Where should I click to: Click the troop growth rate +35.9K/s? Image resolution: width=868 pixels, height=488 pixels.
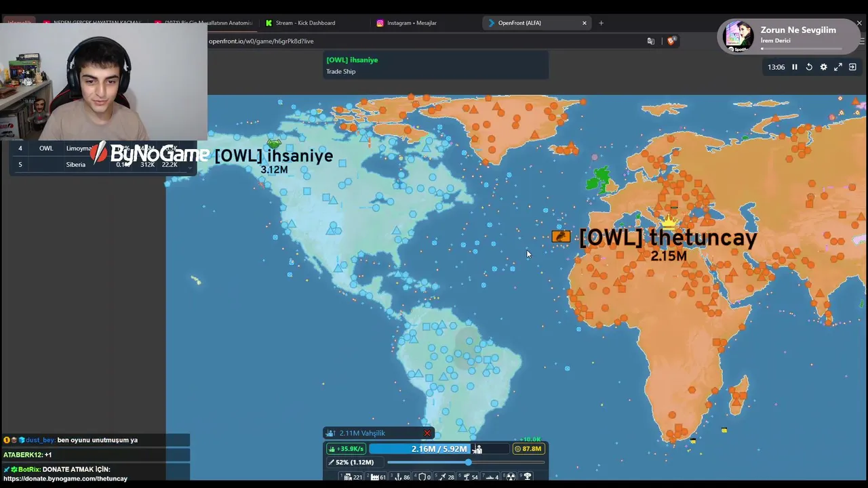[346, 449]
